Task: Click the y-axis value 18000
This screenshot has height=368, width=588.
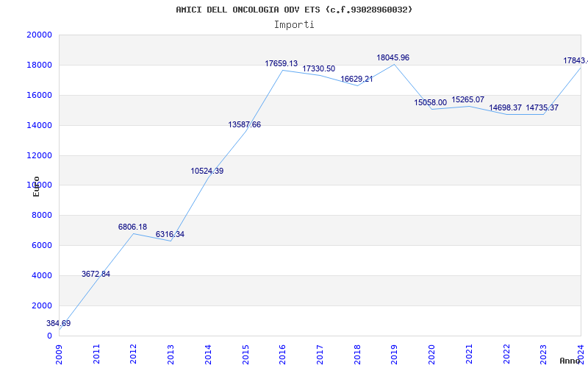Action: pyautogui.click(x=40, y=65)
